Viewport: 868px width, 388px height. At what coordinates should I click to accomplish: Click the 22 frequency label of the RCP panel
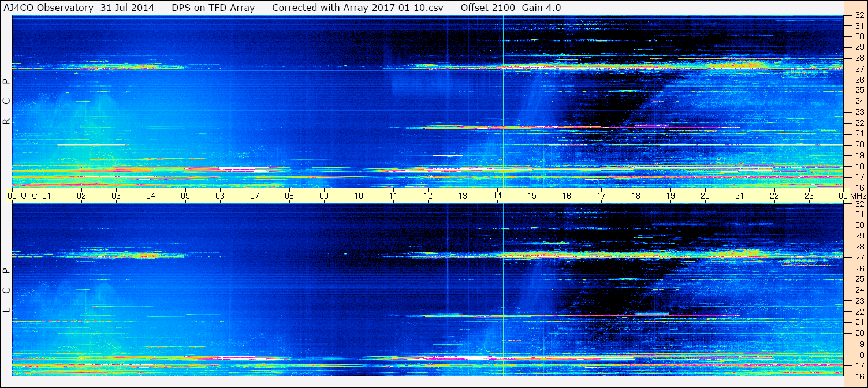coord(859,123)
